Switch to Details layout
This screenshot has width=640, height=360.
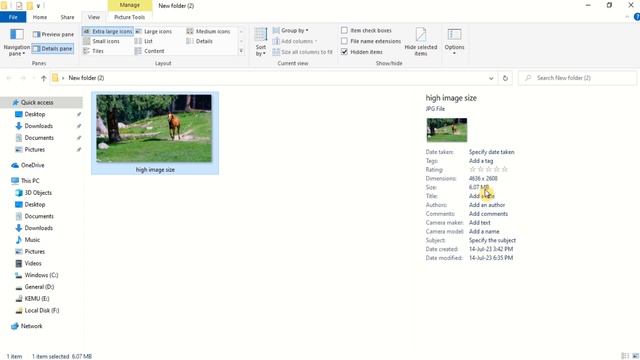click(200, 41)
